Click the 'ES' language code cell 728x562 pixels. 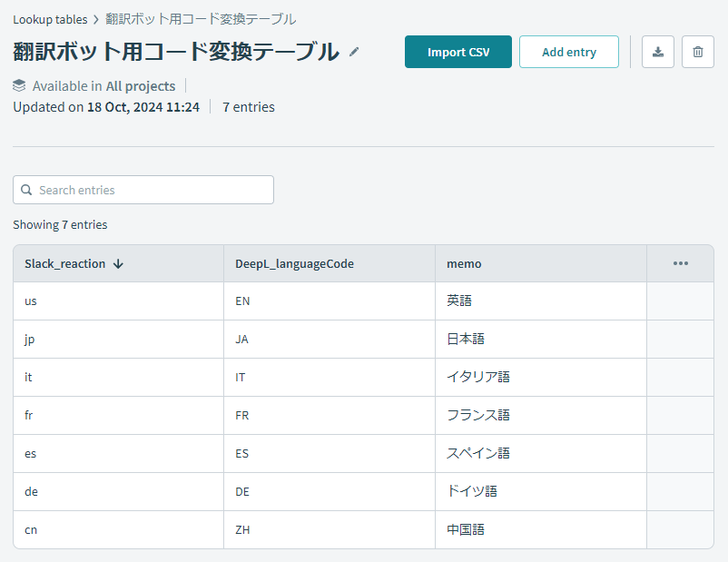pos(330,454)
